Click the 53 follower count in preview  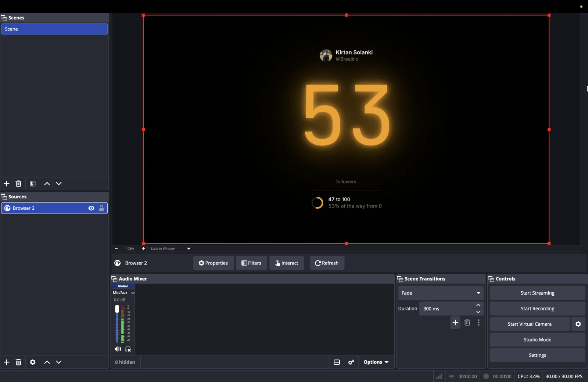347,115
